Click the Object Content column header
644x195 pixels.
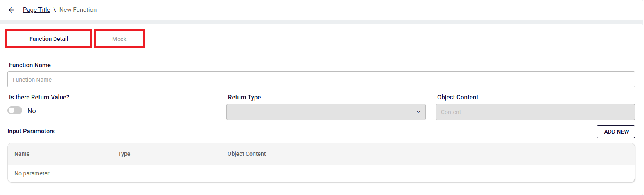(x=246, y=154)
